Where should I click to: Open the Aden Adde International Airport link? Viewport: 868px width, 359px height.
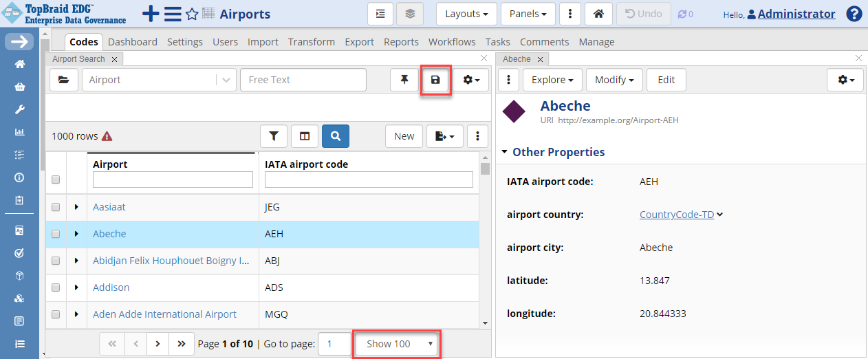[x=164, y=314]
